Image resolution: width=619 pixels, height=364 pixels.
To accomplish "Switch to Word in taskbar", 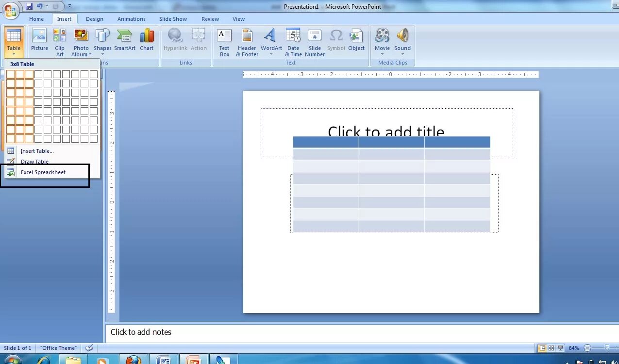I will point(163,360).
